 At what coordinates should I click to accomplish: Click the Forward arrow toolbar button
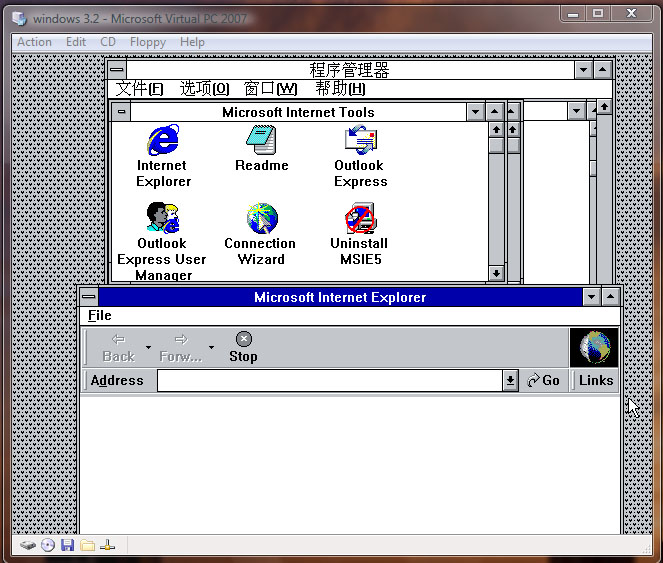(181, 348)
